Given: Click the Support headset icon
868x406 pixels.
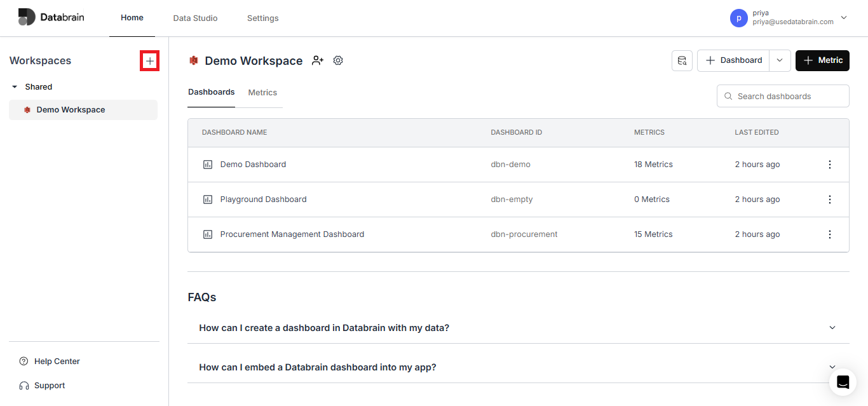Looking at the screenshot, I should 24,386.
